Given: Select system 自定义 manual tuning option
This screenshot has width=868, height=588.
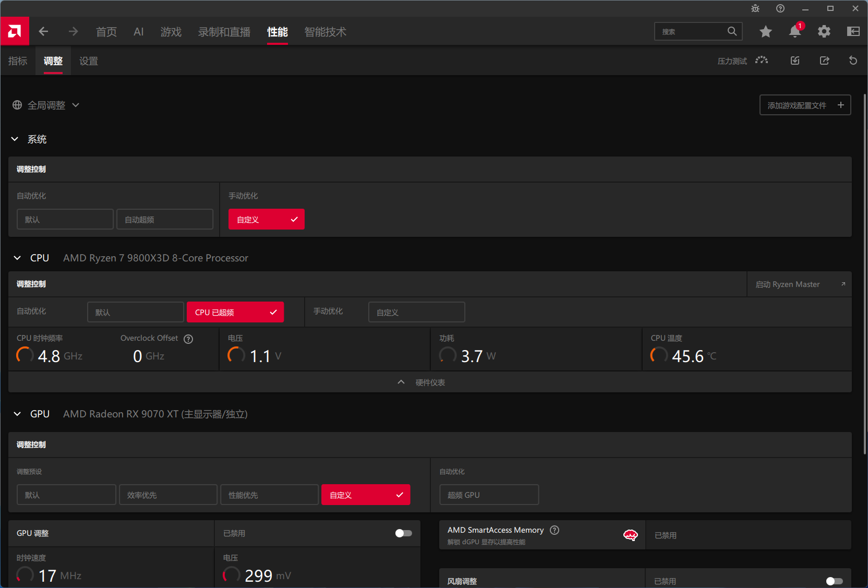Looking at the screenshot, I should [267, 219].
